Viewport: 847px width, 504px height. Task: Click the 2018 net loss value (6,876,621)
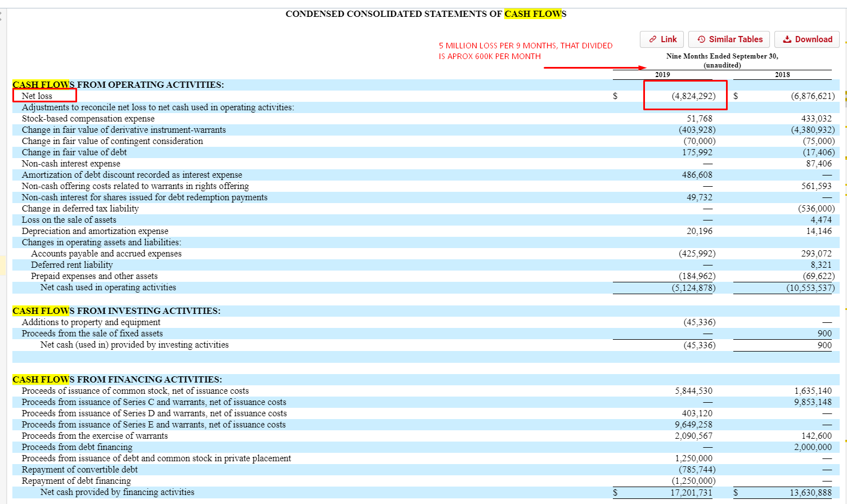812,96
